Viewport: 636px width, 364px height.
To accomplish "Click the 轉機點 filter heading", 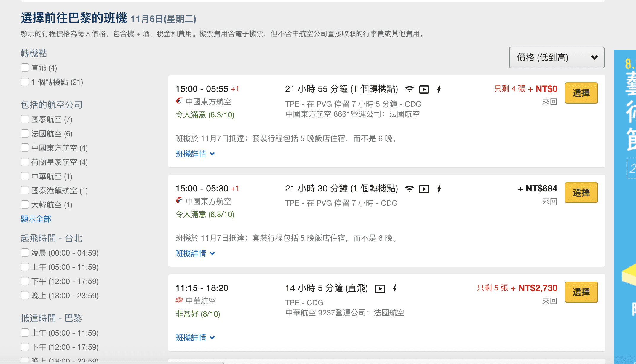I will [34, 53].
